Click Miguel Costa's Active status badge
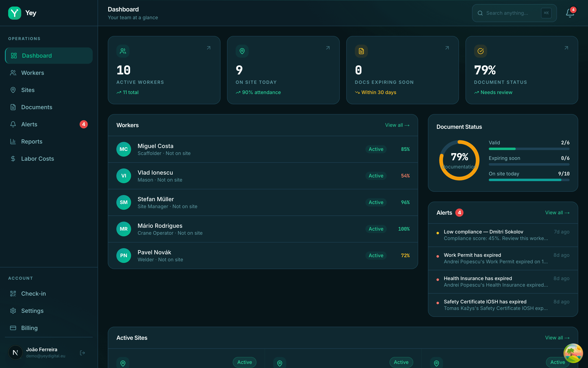This screenshot has width=588, height=368. [x=376, y=149]
